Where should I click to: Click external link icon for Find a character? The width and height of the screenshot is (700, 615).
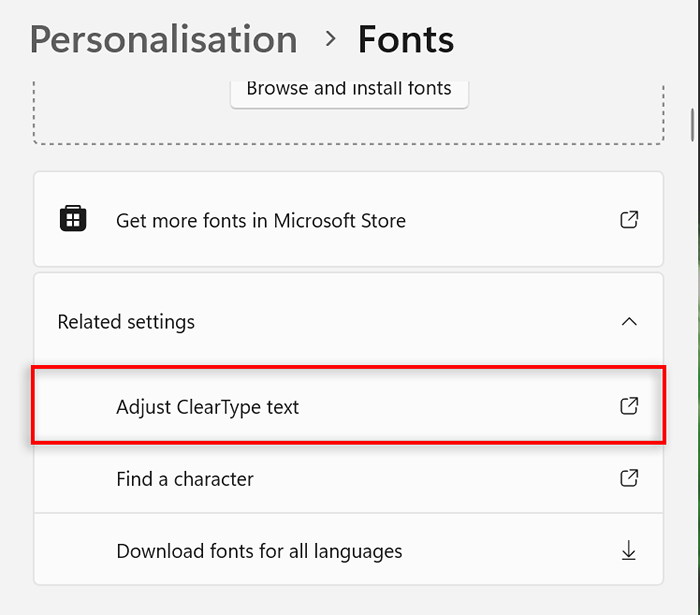click(629, 478)
